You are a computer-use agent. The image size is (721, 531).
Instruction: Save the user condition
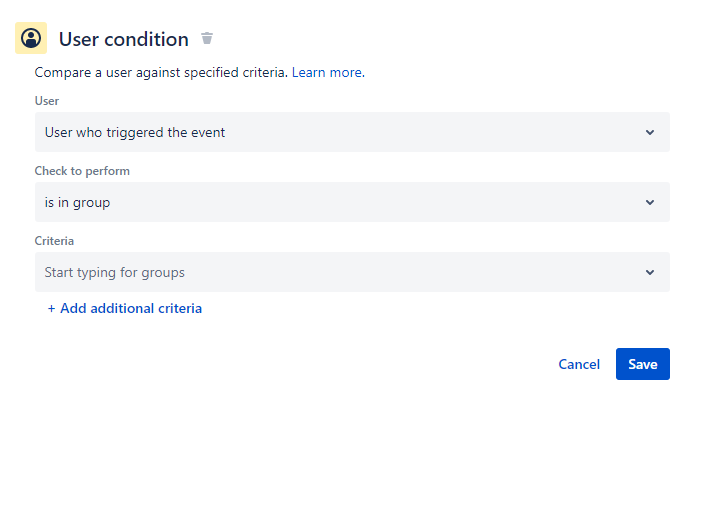642,364
